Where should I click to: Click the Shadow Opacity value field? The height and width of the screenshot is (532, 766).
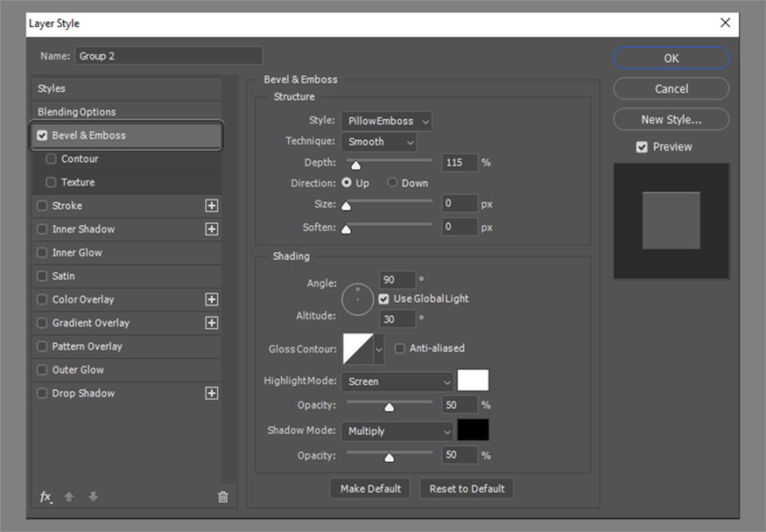pyautogui.click(x=460, y=455)
